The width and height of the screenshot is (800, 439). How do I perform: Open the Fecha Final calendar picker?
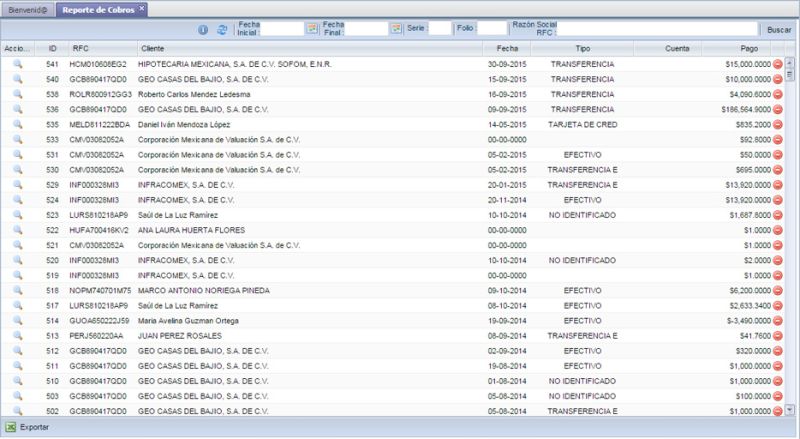(x=397, y=30)
